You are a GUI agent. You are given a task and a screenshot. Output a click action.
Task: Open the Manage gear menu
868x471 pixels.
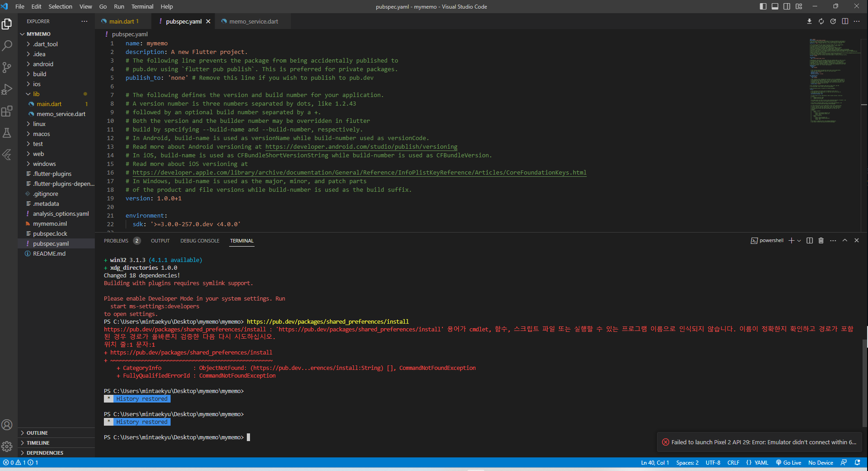(7, 447)
